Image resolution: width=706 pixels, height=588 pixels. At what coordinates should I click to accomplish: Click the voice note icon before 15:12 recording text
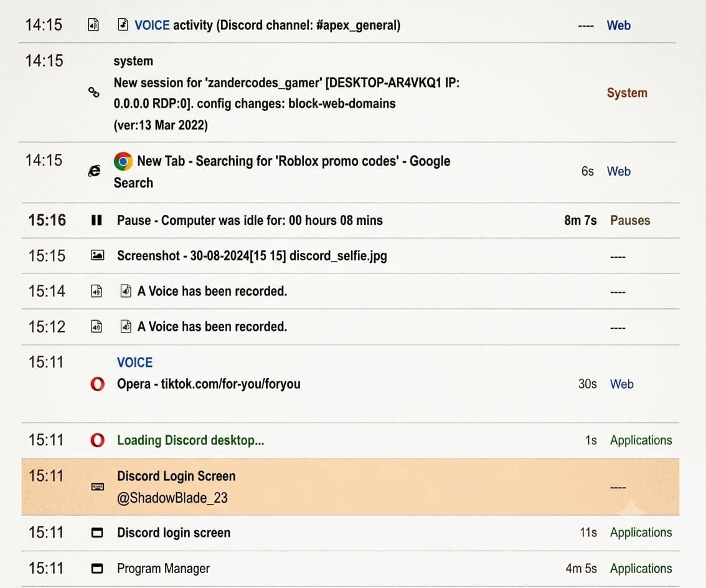point(126,326)
